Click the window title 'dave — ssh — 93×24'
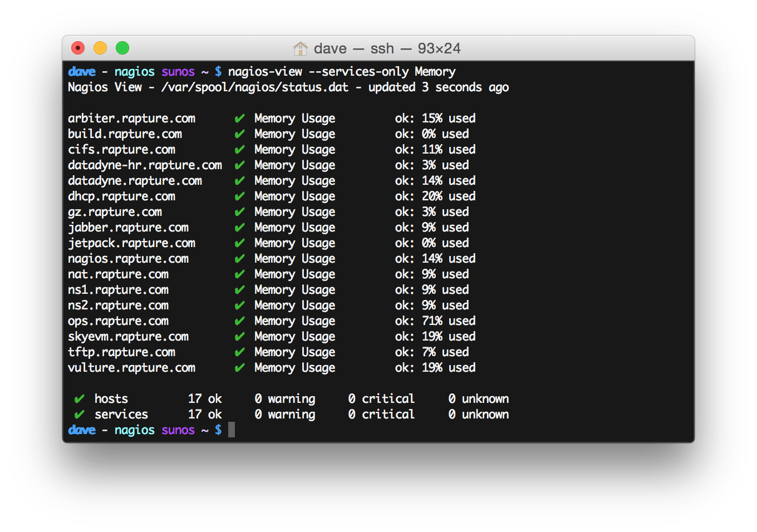 [387, 48]
